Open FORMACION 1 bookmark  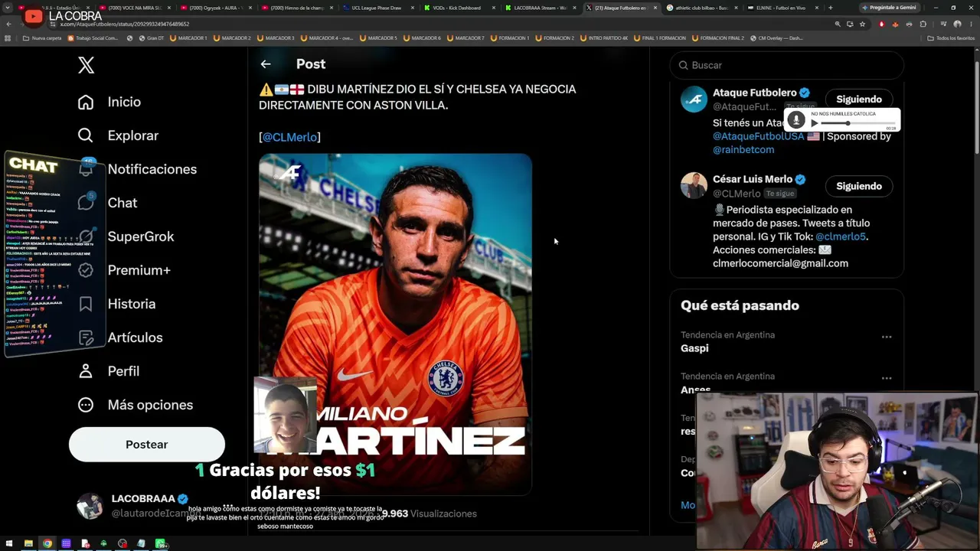[x=511, y=37]
